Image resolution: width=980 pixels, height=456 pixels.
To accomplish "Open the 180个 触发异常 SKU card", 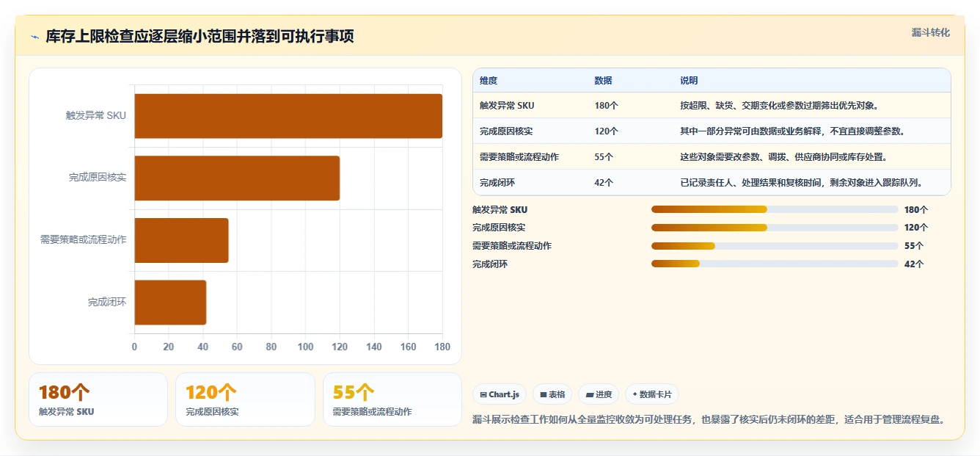I will pyautogui.click(x=98, y=399).
